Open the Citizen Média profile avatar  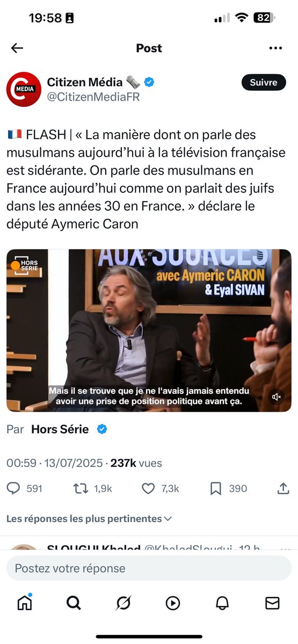(x=24, y=89)
